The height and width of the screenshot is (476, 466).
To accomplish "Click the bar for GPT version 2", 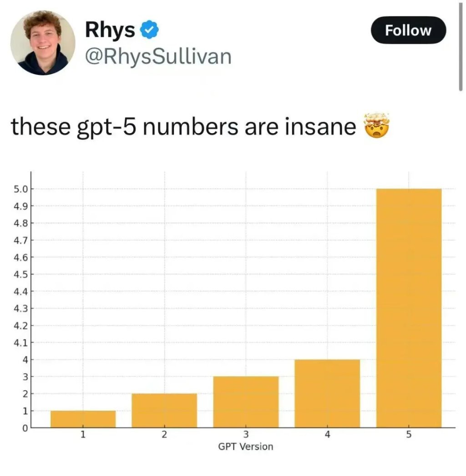I will [164, 410].
